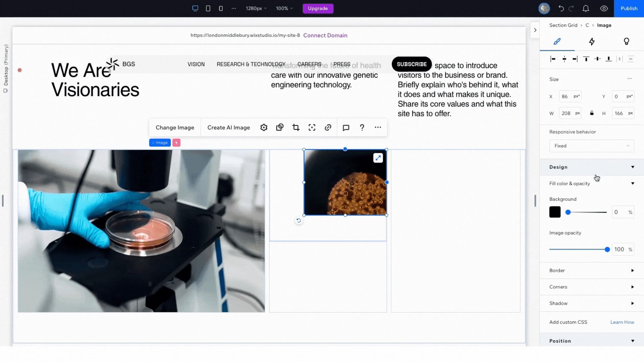
Task: Click the Publish button
Action: click(629, 8)
